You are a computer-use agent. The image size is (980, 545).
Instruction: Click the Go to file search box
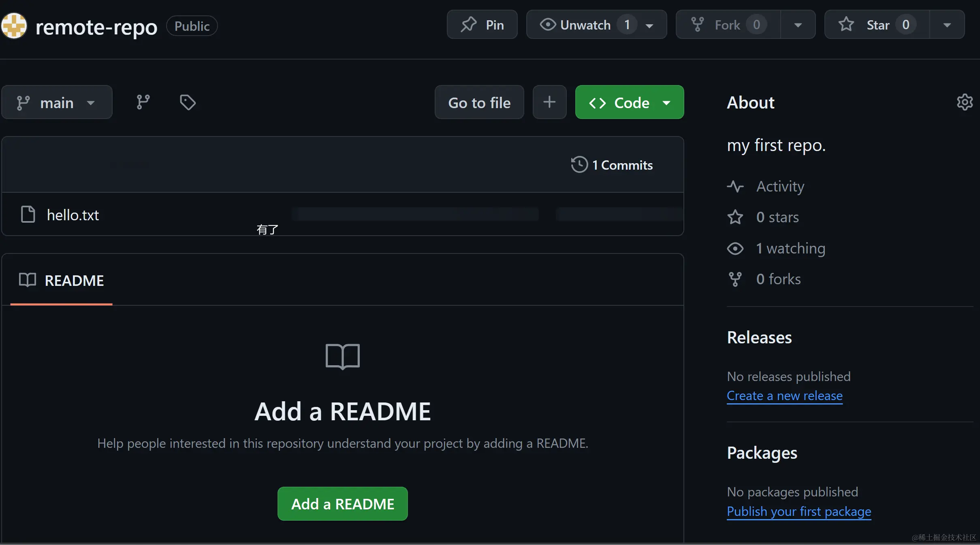(x=479, y=102)
